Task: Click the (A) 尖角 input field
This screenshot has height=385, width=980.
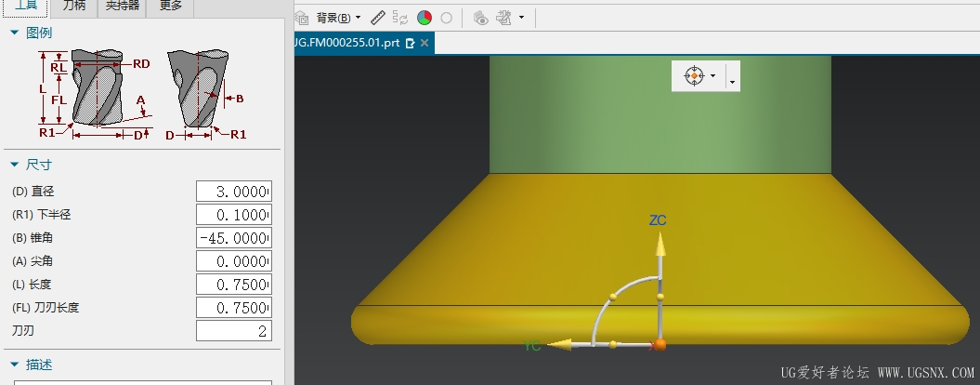Action: pyautogui.click(x=234, y=261)
